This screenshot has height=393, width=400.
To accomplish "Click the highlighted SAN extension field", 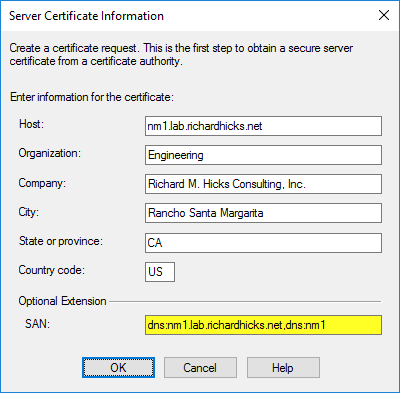I will [x=263, y=325].
